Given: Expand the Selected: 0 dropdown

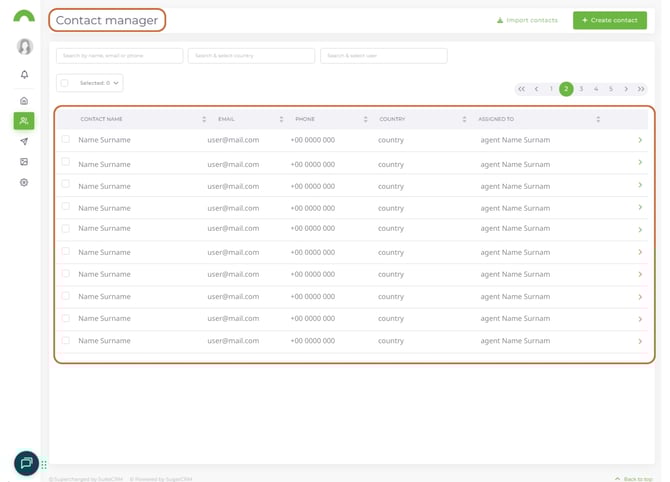Looking at the screenshot, I should click(x=99, y=83).
